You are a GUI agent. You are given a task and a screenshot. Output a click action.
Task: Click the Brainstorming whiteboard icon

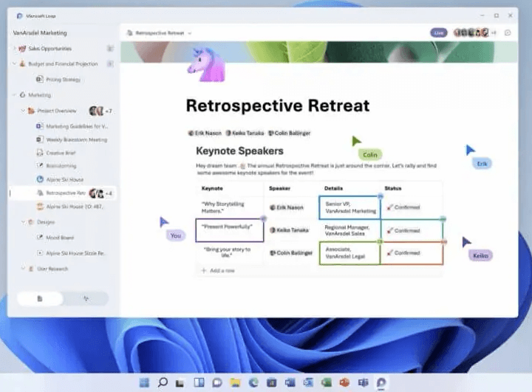point(40,165)
